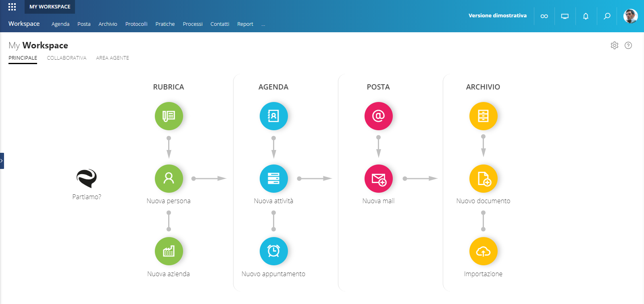Create a new person via Nuova persona icon
The image size is (644, 304).
pos(169,179)
